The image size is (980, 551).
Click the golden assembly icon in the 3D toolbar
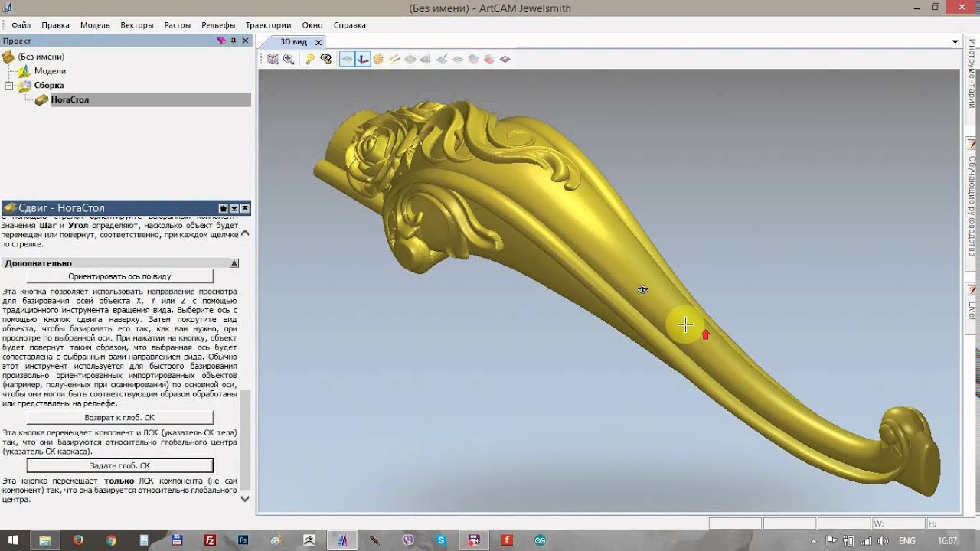[378, 59]
